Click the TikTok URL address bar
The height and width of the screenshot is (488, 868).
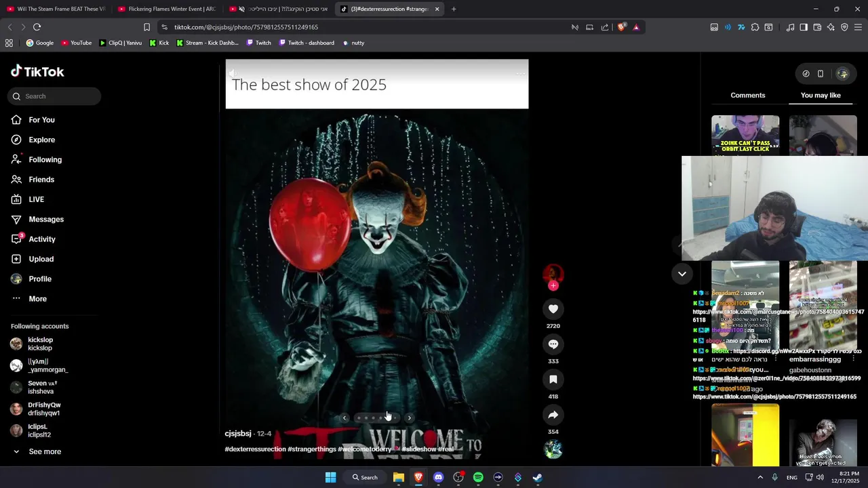[366, 27]
